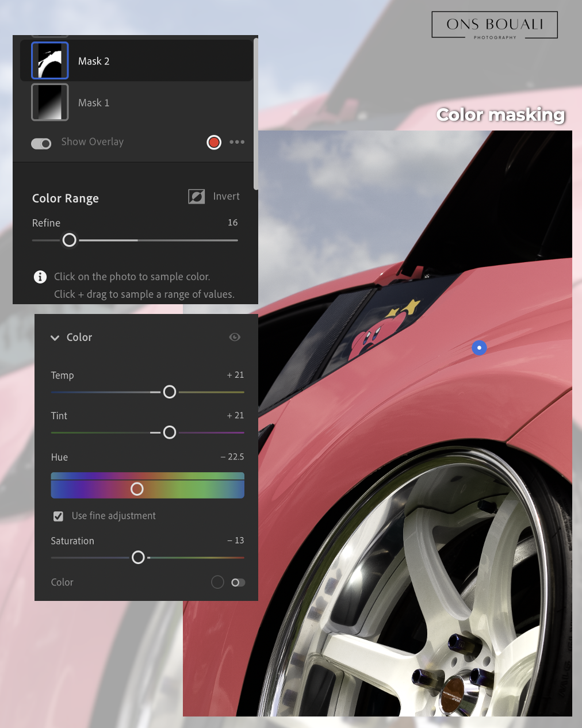Select the Mask 2 thumbnail
The height and width of the screenshot is (728, 582).
[x=50, y=60]
